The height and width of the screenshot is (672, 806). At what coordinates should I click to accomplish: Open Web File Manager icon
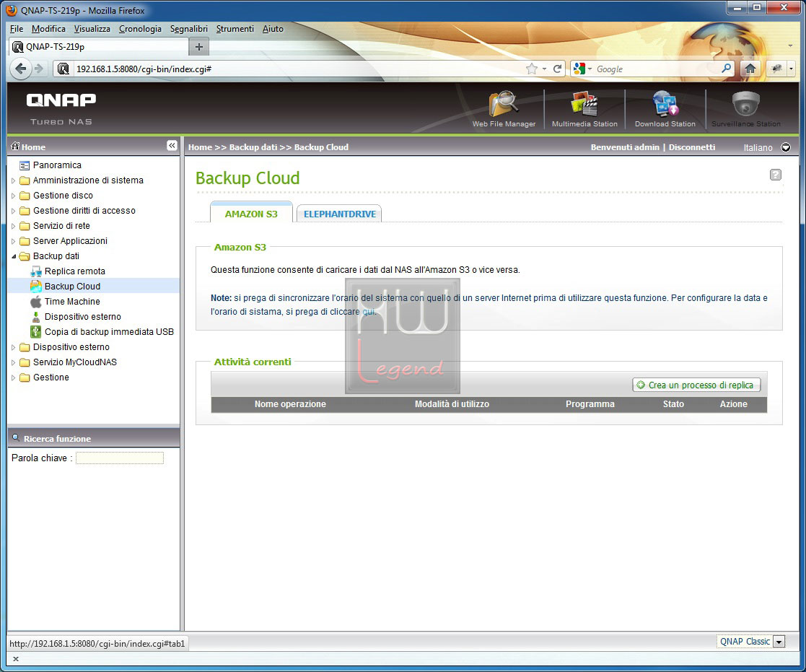click(x=504, y=105)
